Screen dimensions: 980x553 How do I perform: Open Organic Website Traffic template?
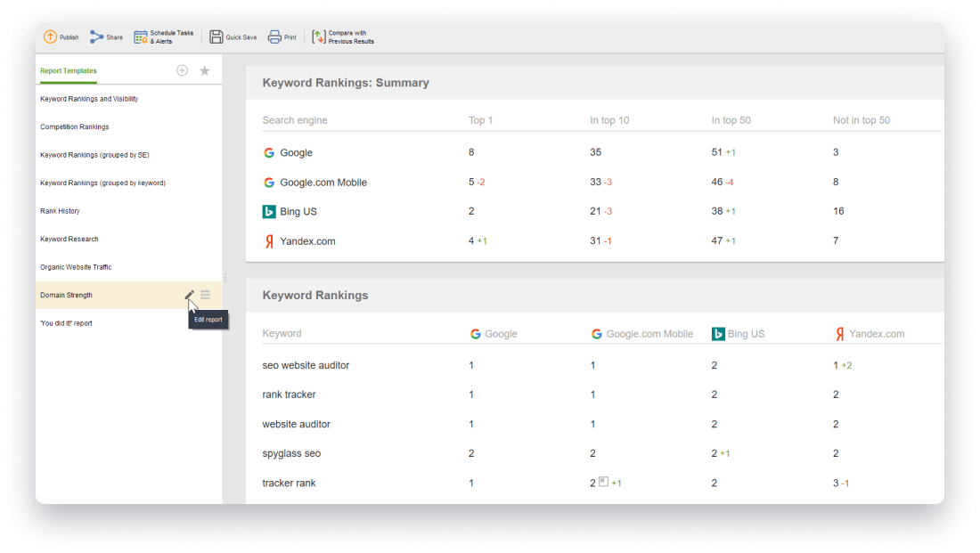point(76,267)
